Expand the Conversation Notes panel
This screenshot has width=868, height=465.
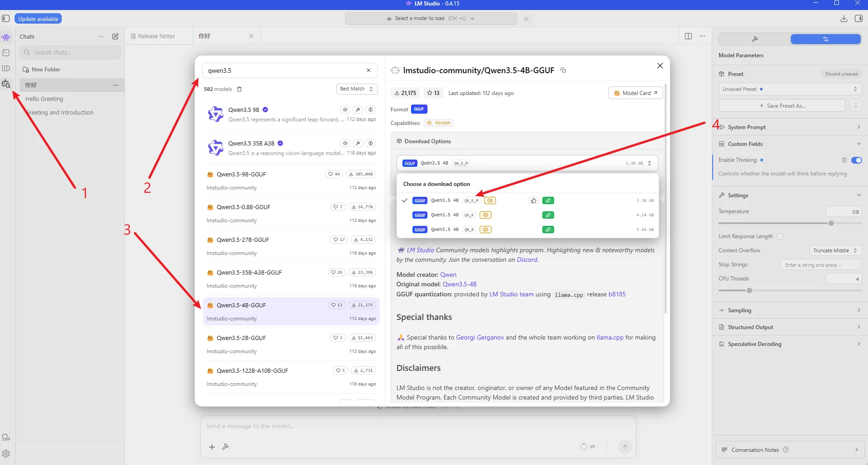[x=790, y=450]
